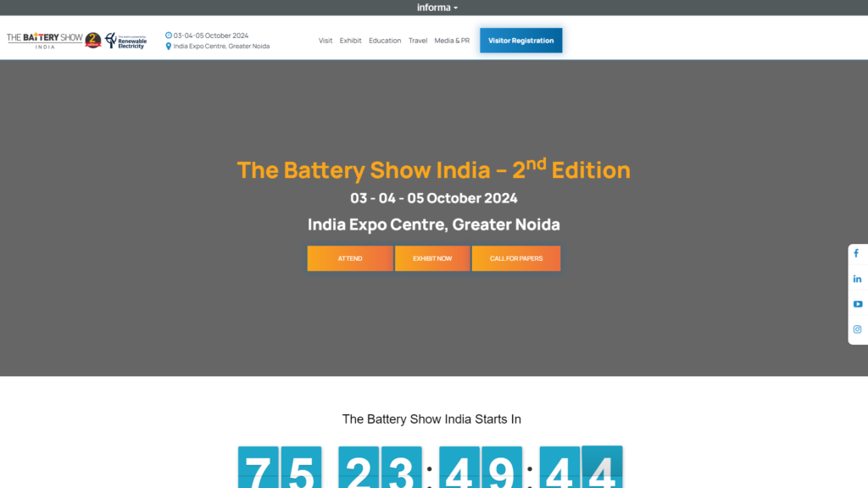
Task: Click header text India Expo Centre, Greater Noida
Action: [221, 47]
